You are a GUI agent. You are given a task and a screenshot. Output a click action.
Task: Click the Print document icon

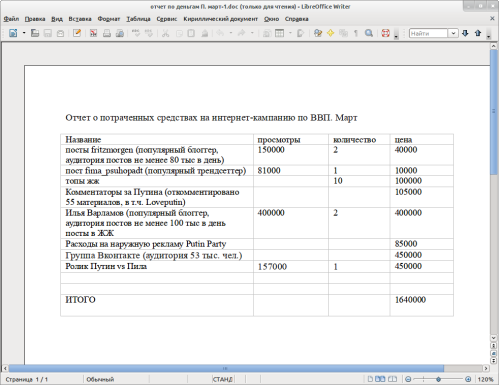(x=107, y=33)
